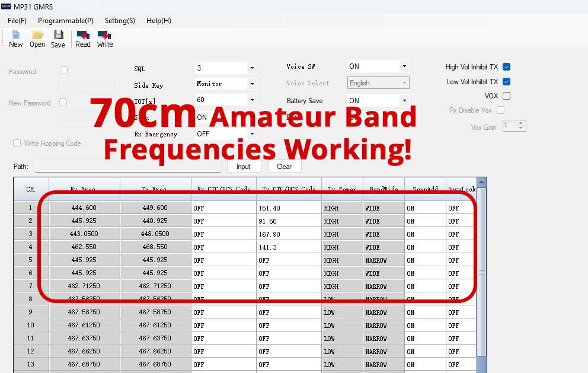Click the New file toolbar icon
588x373 pixels.
coord(16,36)
